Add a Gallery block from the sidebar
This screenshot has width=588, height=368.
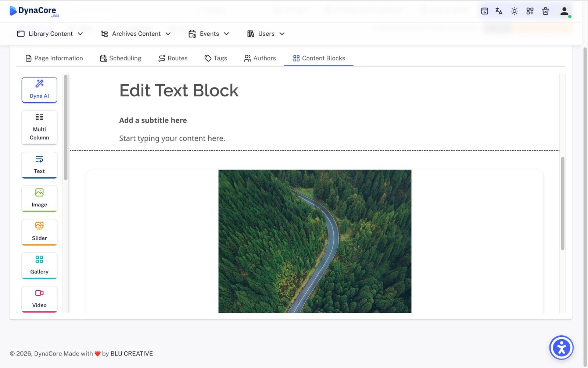click(39, 266)
